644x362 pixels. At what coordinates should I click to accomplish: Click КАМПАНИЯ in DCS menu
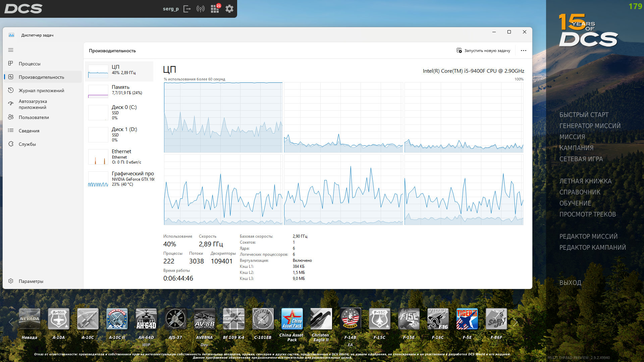point(576,148)
